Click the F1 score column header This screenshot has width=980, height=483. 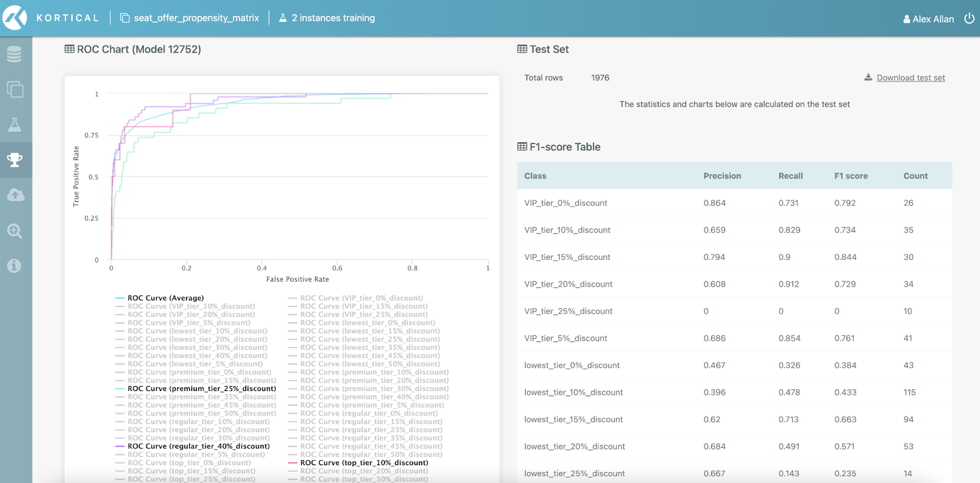click(851, 176)
